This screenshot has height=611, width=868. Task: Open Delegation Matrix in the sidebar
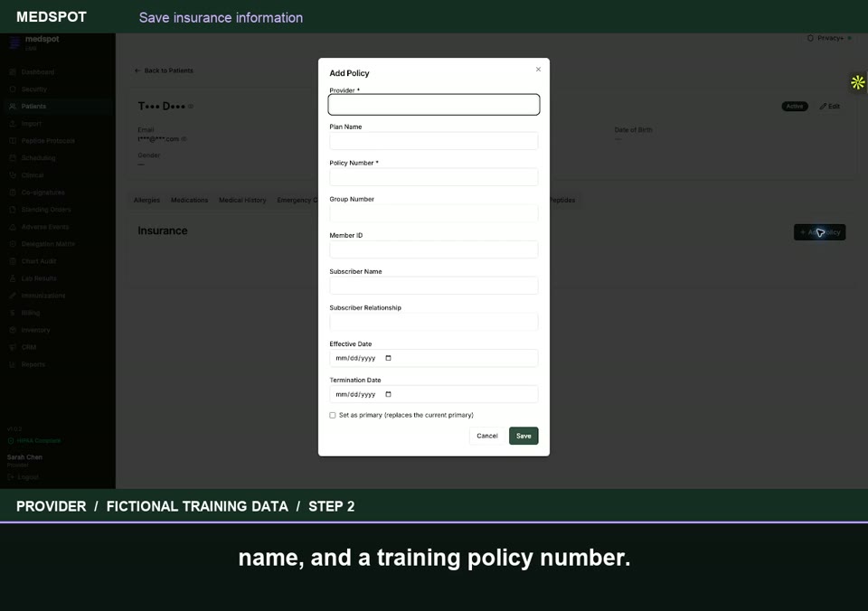click(48, 244)
